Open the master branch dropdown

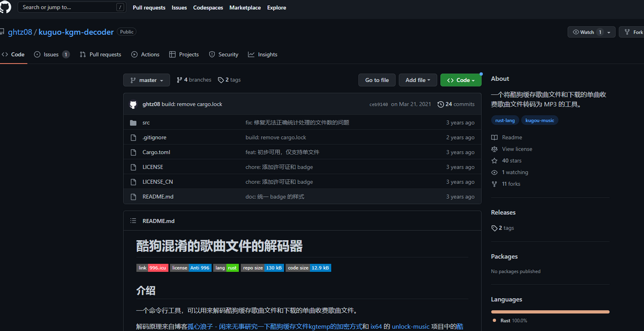click(x=147, y=80)
